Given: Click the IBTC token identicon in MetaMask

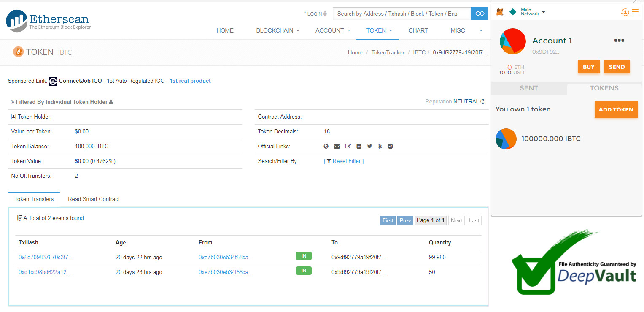Looking at the screenshot, I should [x=506, y=139].
